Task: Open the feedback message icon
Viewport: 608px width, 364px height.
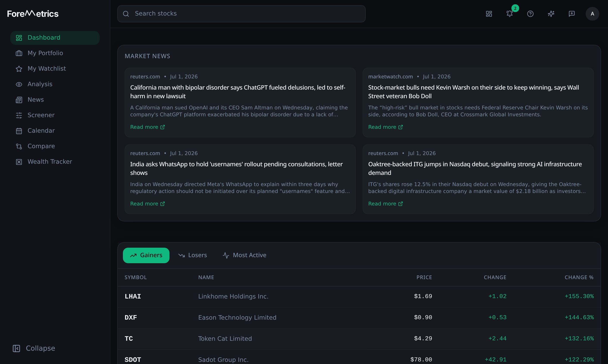Action: (x=572, y=14)
